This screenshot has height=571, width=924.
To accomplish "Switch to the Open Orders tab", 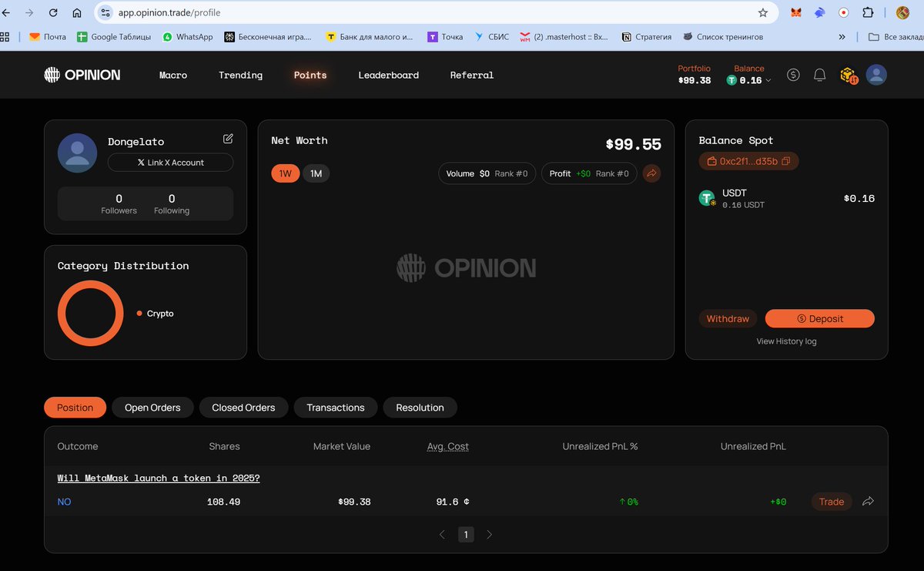I will 152,407.
